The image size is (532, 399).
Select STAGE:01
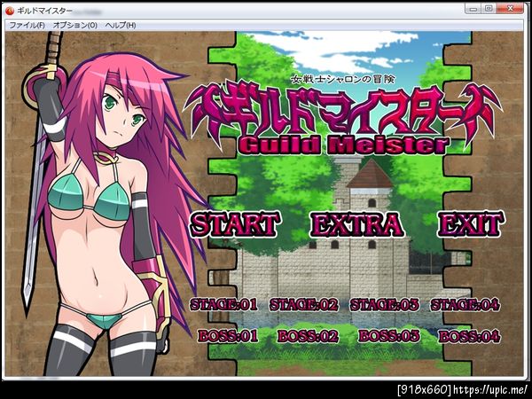click(x=224, y=305)
